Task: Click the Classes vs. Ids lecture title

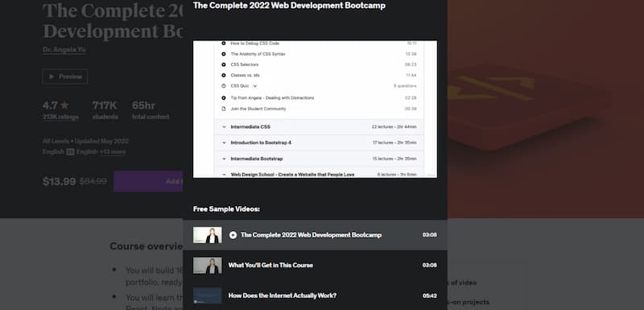Action: 246,75
